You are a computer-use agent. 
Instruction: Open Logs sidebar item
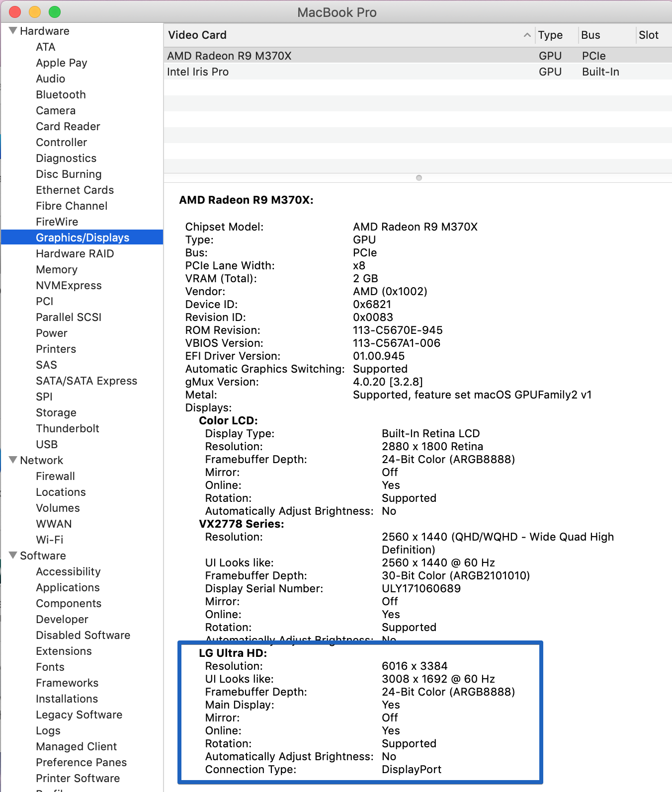click(48, 730)
